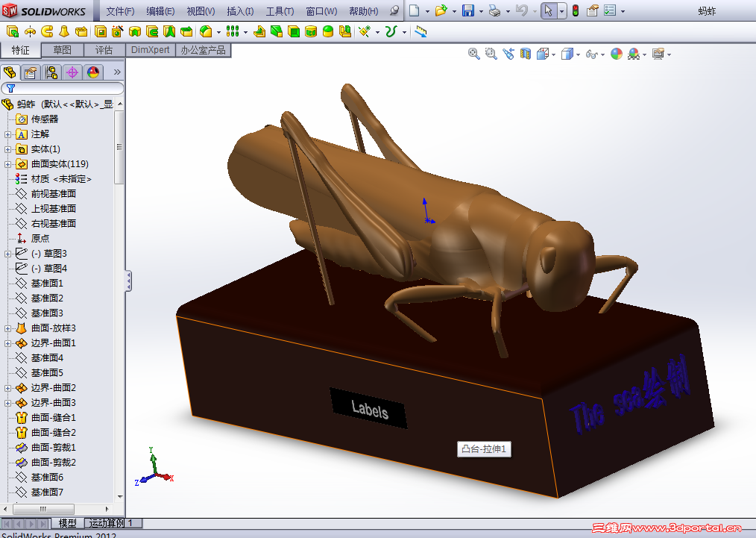Select the Wrap feature tool
This screenshot has height=538, width=756.
(311, 32)
